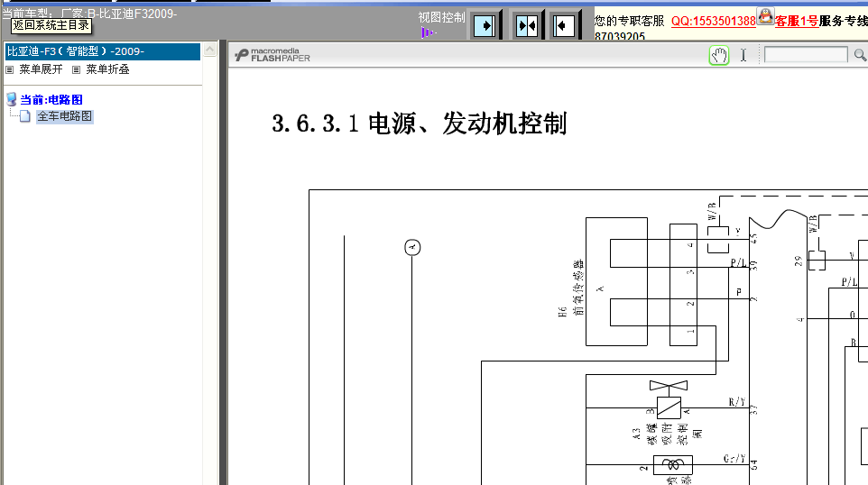
Task: Select the FlashPaper hand pan tool
Action: pos(718,55)
